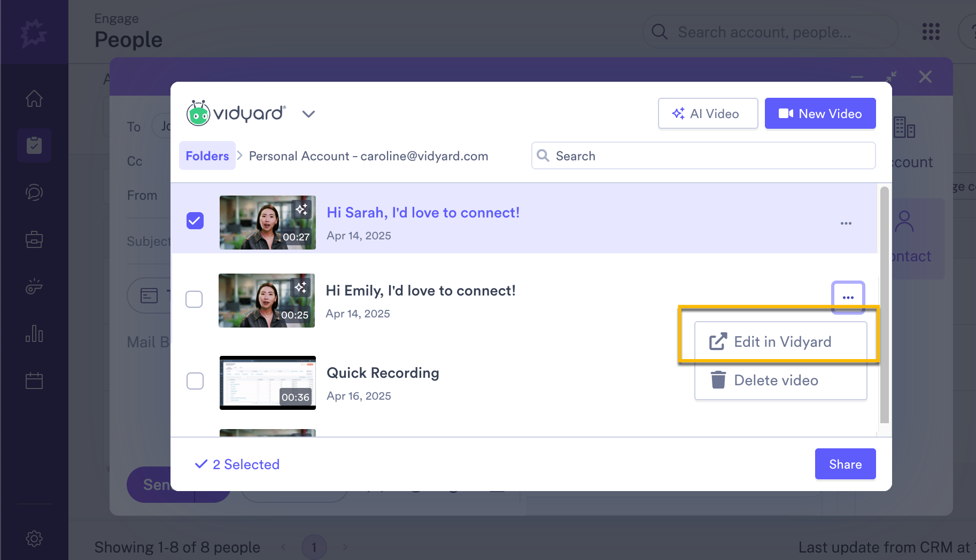976x560 pixels.
Task: Open Home in the left sidebar
Action: (x=34, y=98)
